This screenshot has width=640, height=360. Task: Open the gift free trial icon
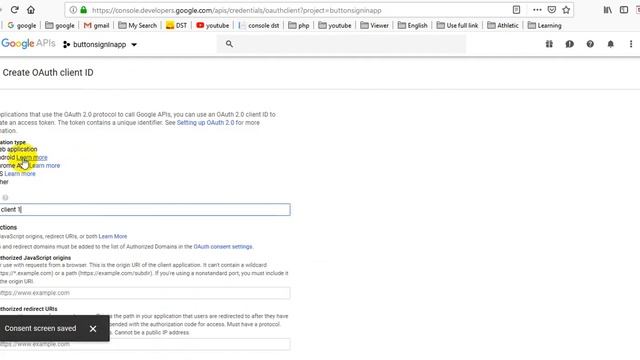pyautogui.click(x=549, y=44)
